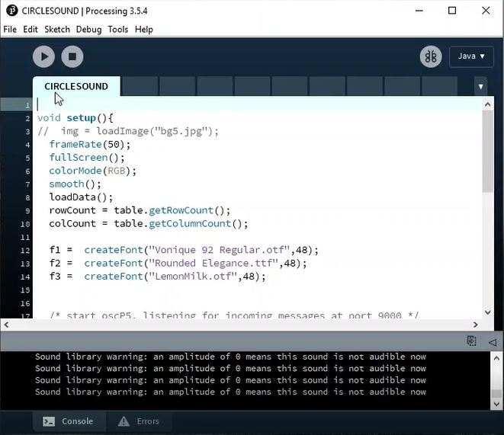This screenshot has width=504, height=435.
Task: Select the CIRCLESOUND tab
Action: (76, 86)
